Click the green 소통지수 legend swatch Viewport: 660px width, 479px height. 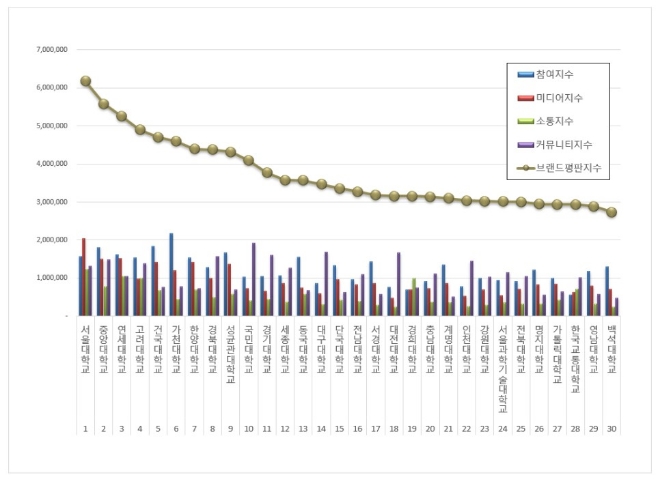[525, 121]
